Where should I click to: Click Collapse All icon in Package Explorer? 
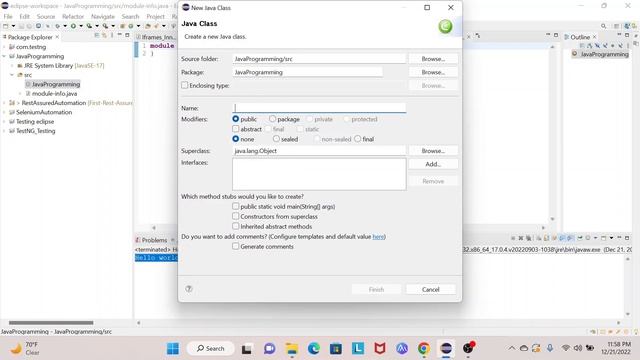pos(97,36)
